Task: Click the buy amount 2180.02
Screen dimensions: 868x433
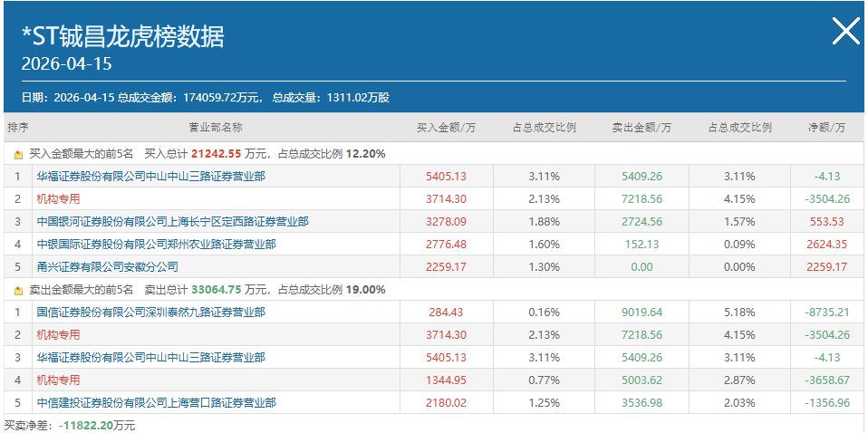Action: coord(446,403)
